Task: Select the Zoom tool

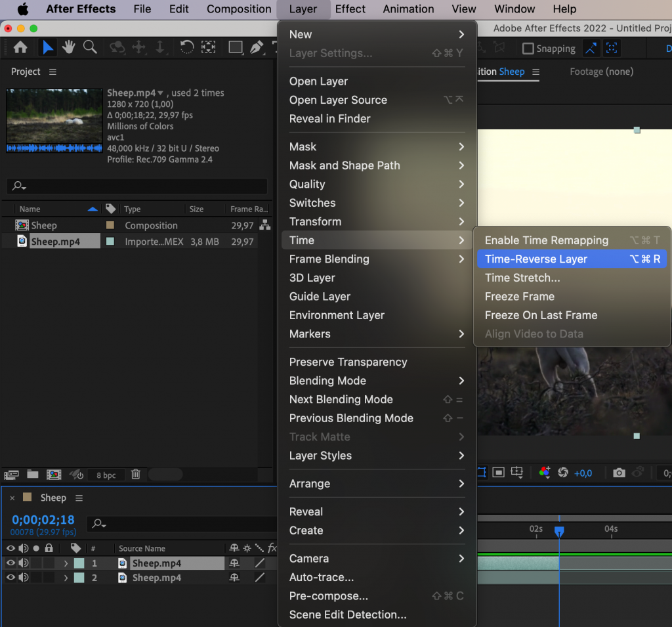Action: coord(90,47)
